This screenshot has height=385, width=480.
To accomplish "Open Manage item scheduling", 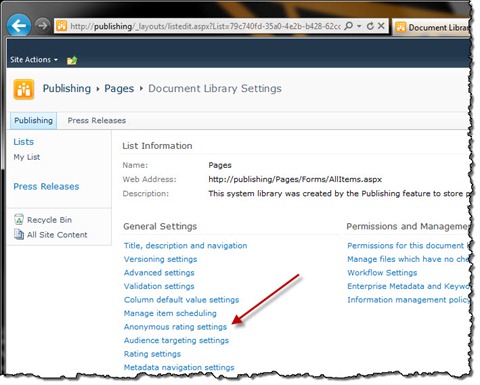I will (x=170, y=313).
